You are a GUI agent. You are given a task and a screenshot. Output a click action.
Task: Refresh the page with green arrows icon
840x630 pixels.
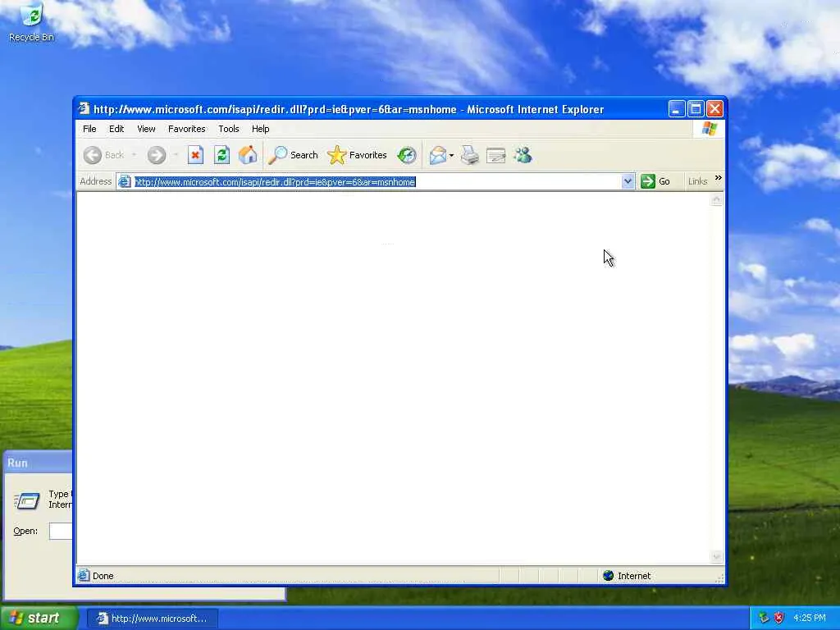pos(221,155)
